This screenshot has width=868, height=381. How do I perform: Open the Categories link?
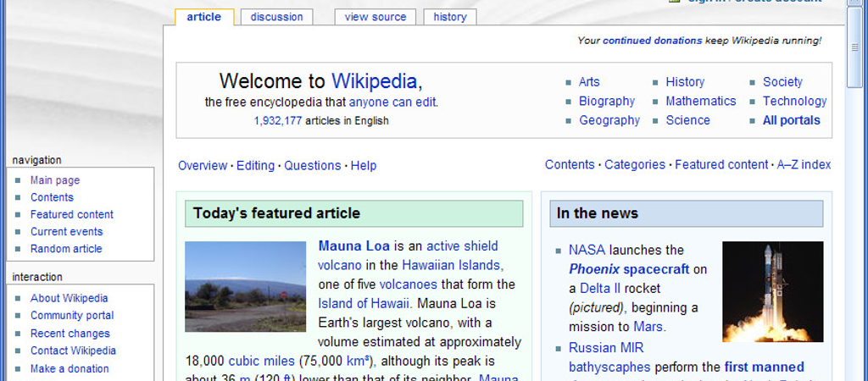pyautogui.click(x=635, y=164)
